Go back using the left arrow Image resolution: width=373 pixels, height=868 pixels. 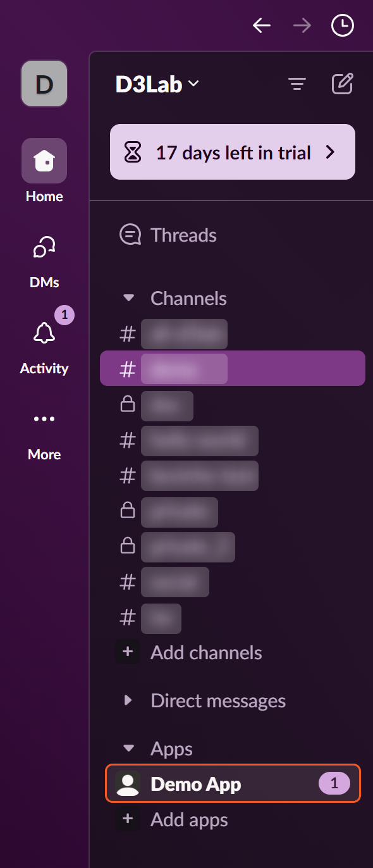click(261, 25)
